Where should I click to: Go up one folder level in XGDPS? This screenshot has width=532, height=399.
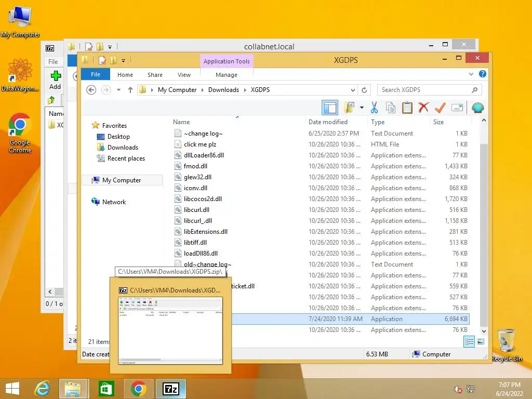click(x=130, y=90)
